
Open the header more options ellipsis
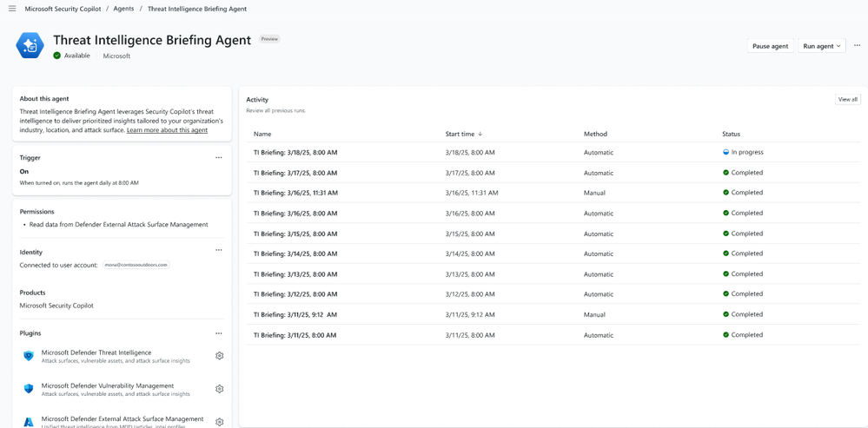[x=857, y=45]
